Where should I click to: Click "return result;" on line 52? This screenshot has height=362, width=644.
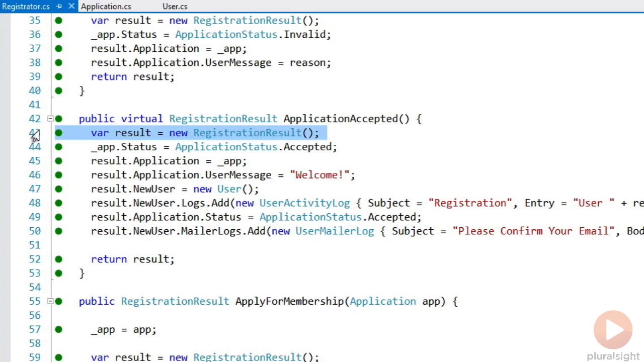coord(133,259)
